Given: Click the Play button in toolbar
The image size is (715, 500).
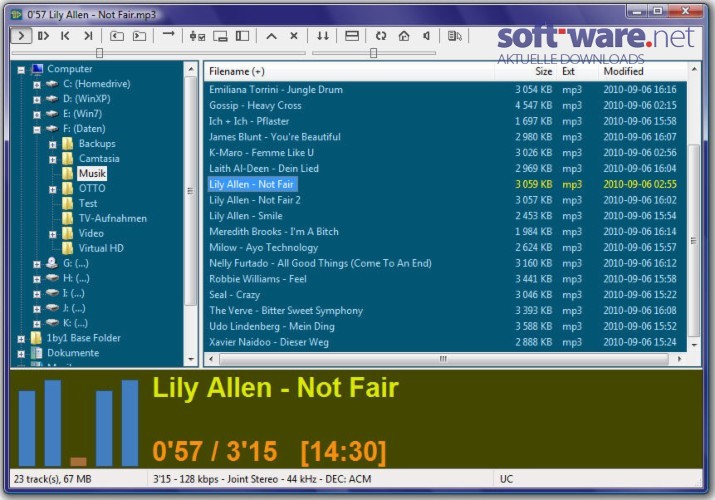Looking at the screenshot, I should pyautogui.click(x=21, y=36).
